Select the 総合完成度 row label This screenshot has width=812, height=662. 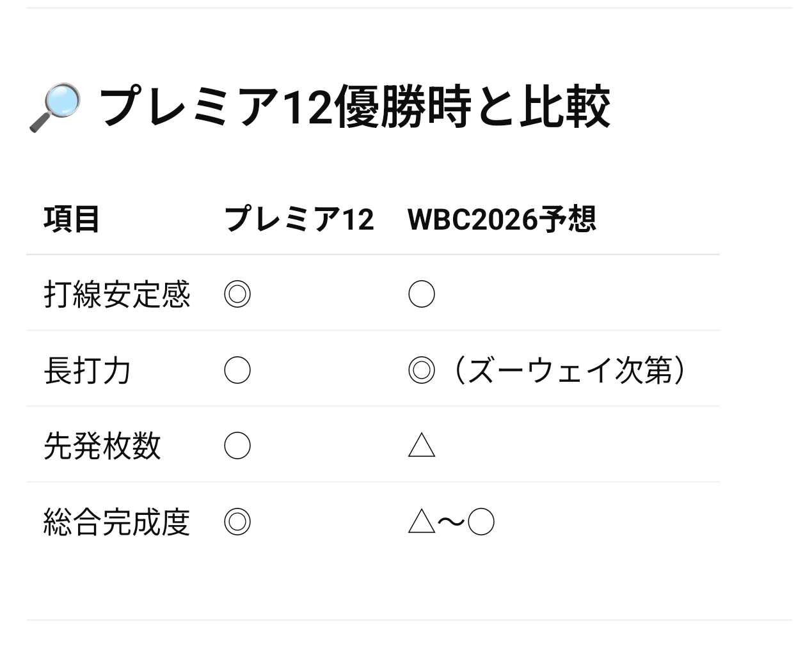[117, 522]
